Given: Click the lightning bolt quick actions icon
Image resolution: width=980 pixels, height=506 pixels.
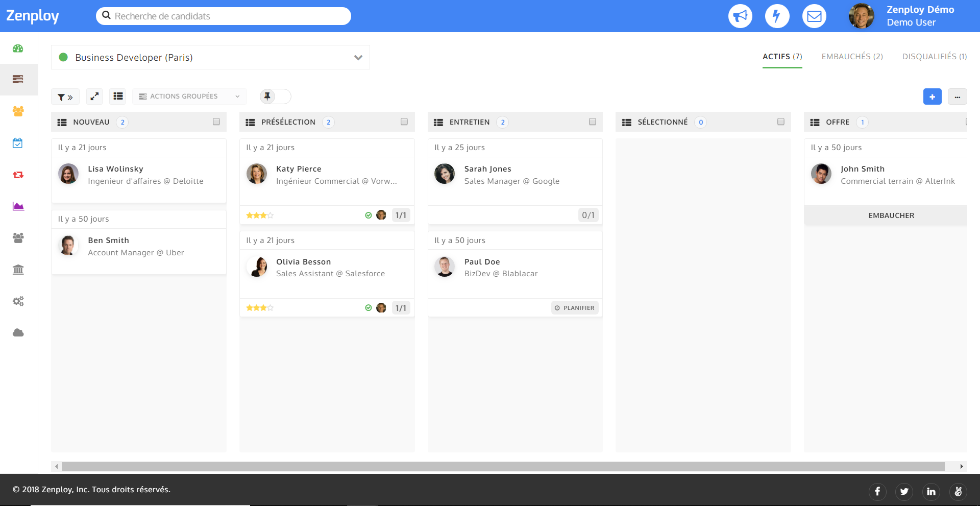Looking at the screenshot, I should pyautogui.click(x=777, y=16).
